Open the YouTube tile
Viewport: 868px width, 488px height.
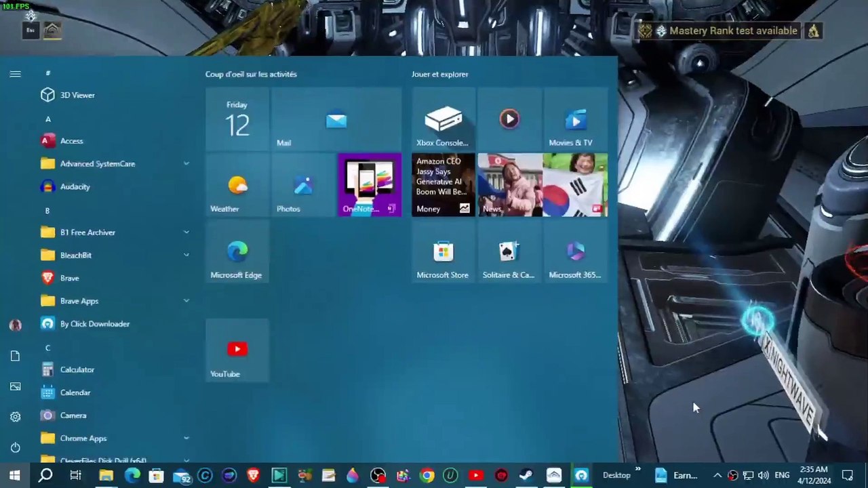(237, 350)
